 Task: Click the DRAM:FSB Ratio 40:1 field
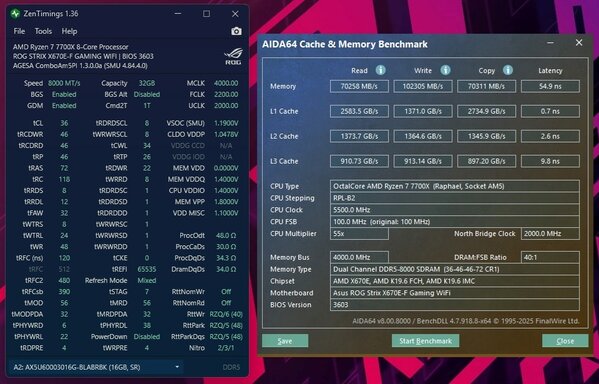pyautogui.click(x=550, y=257)
